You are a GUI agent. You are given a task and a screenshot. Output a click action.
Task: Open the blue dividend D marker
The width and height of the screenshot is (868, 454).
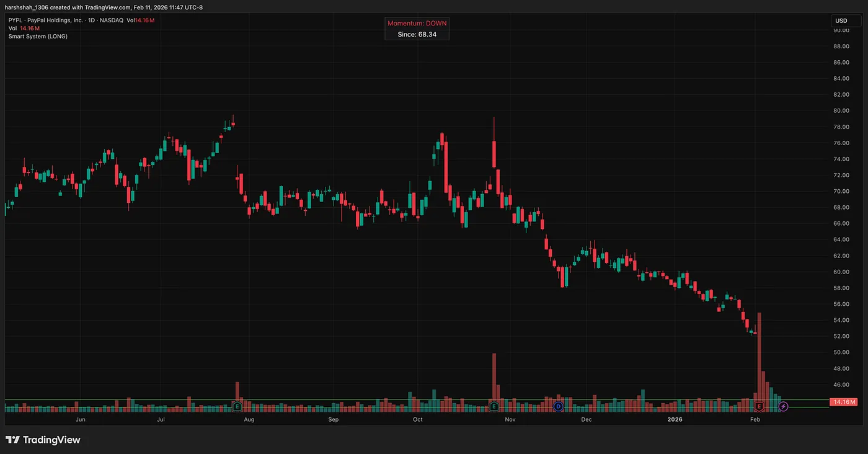tap(558, 406)
